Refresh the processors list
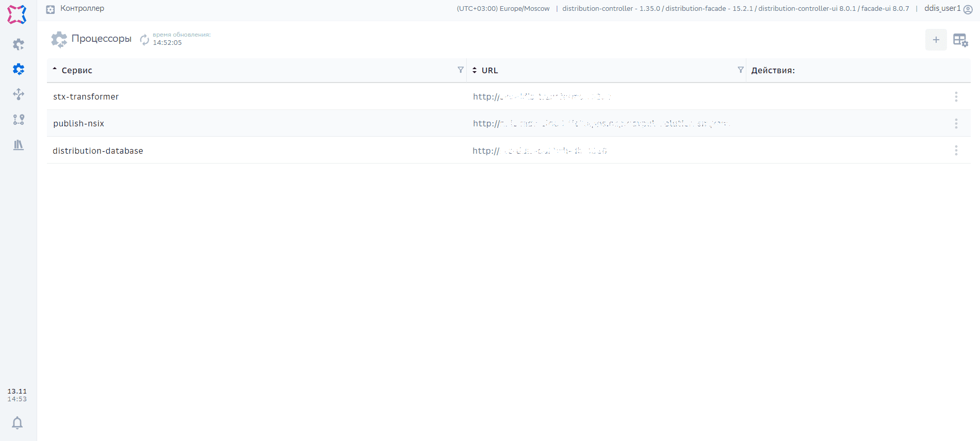The height and width of the screenshot is (441, 980). pos(144,39)
